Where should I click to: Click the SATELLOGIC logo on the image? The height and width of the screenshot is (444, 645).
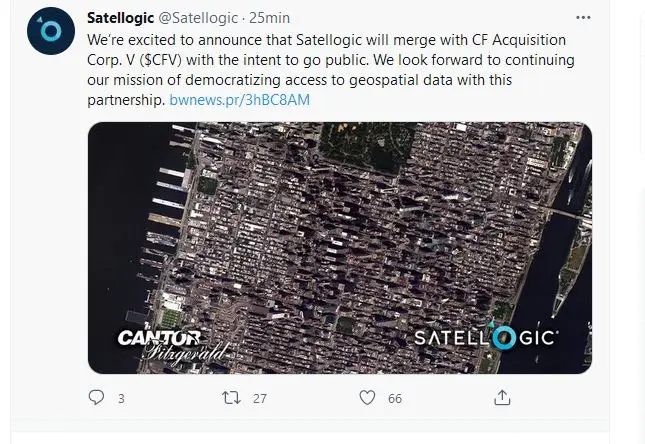pos(486,337)
